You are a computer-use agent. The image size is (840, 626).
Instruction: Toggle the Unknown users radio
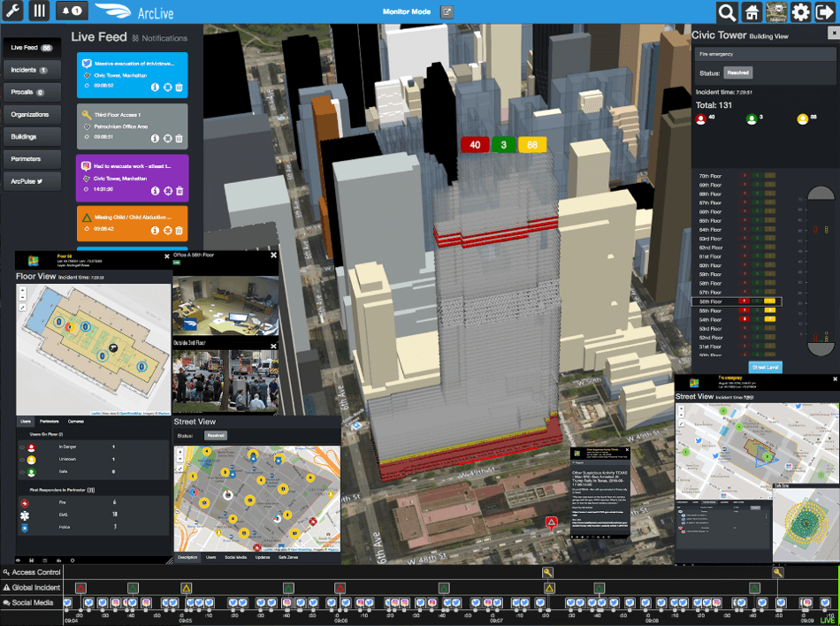click(22, 461)
